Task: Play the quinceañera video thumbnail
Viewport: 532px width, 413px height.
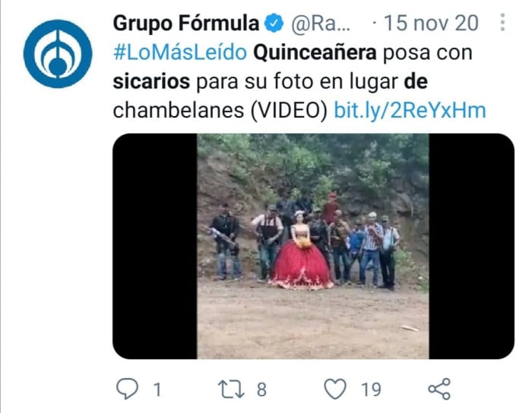Action: coord(313,246)
